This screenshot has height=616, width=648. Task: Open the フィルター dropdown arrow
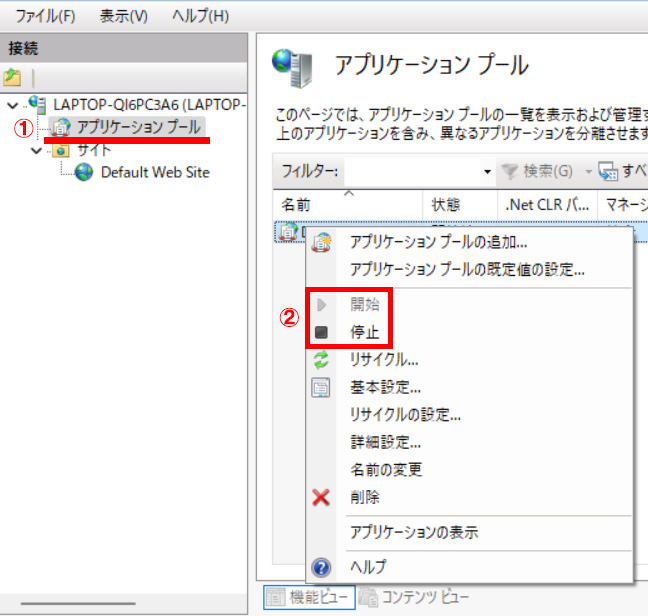coord(488,171)
